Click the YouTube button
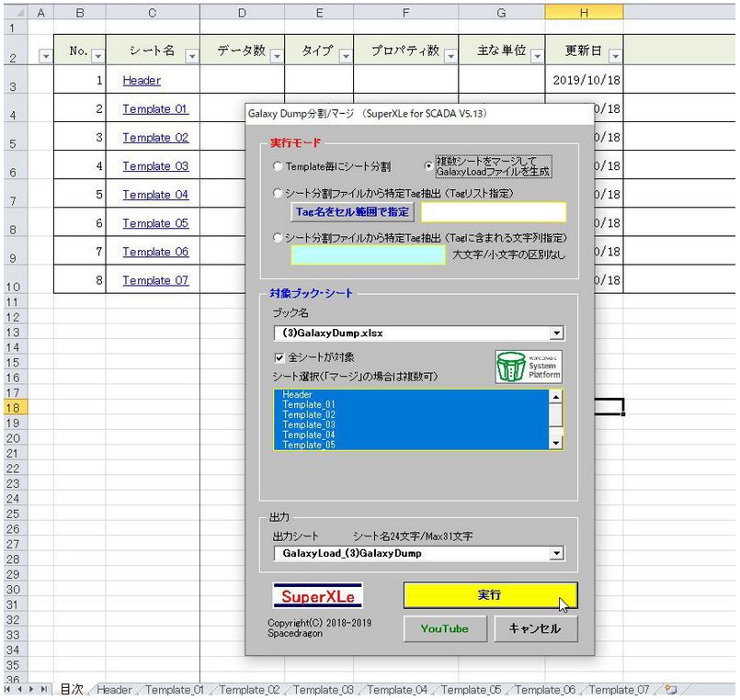The height and width of the screenshot is (700, 740). coord(445,628)
